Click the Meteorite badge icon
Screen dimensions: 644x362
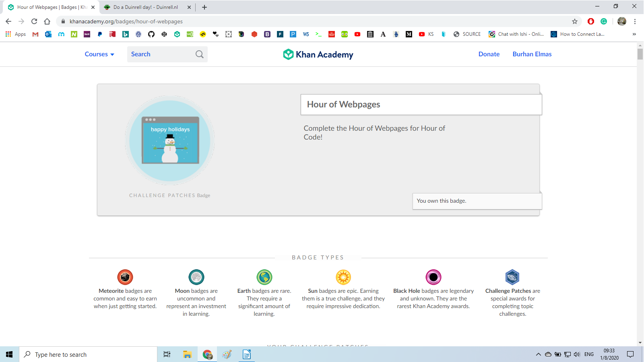(x=125, y=277)
